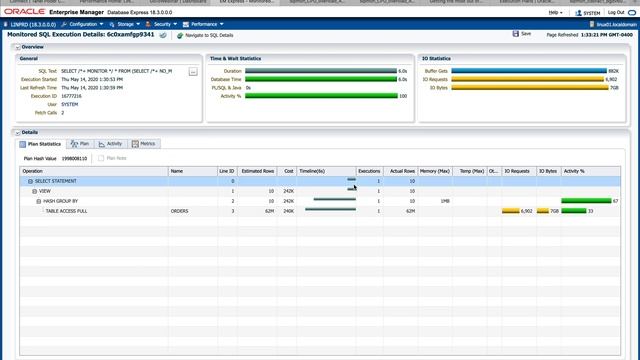Click the IO Requests yellow bar in IO Statistics
The image size is (640, 360).
527,79
